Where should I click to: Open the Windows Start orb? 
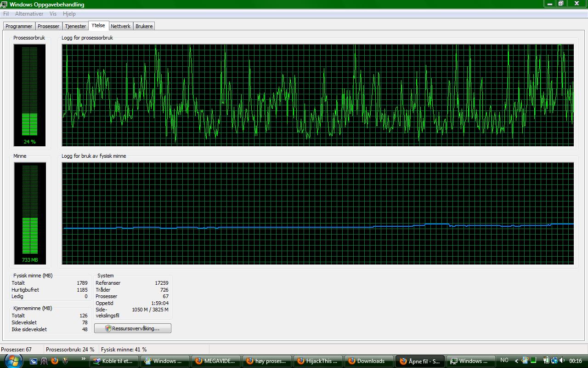[13, 361]
